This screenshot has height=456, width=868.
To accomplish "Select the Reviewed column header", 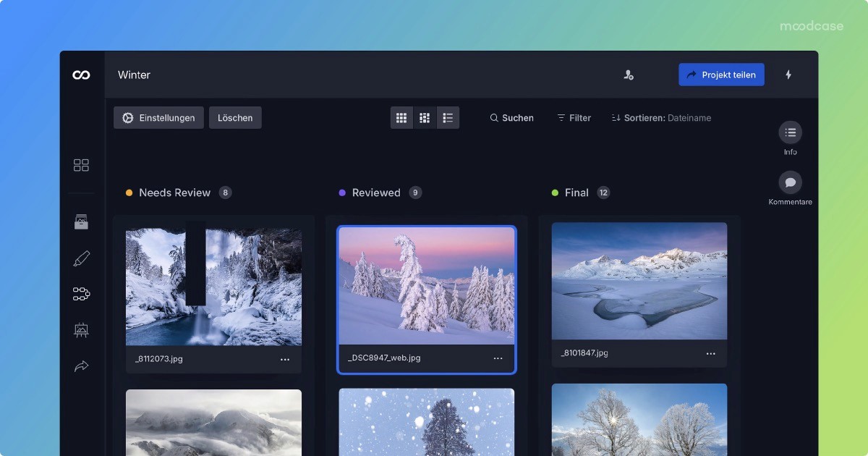I will click(x=376, y=193).
